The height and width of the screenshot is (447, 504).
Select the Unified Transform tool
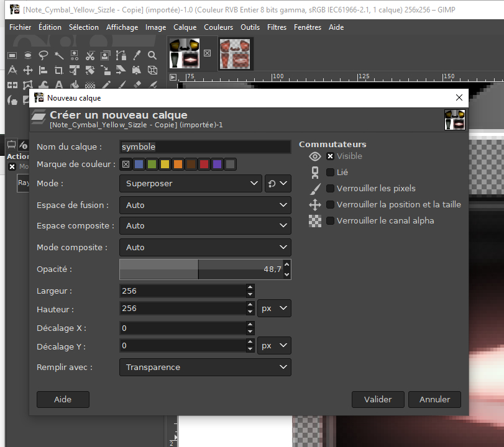pyautogui.click(x=74, y=70)
